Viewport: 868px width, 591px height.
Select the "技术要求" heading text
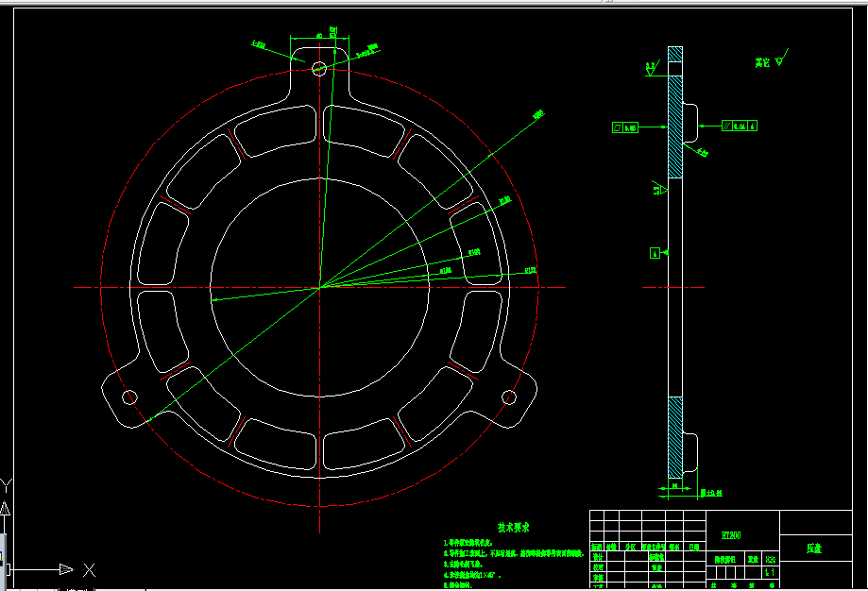point(513,528)
